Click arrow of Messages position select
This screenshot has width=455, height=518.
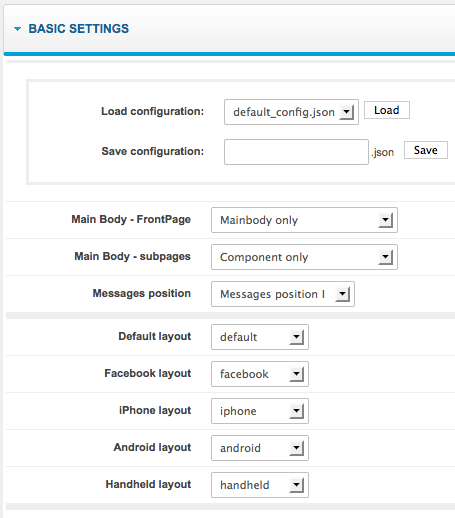coord(342,294)
